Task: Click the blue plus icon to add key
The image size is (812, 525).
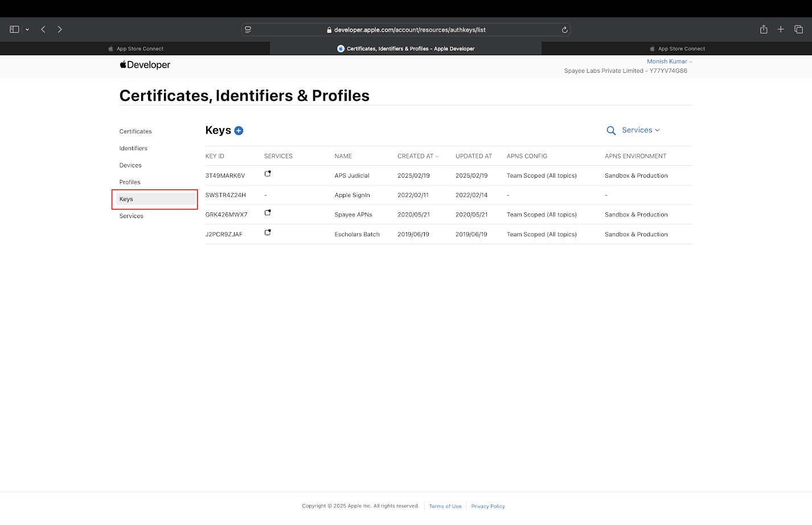Action: point(239,130)
